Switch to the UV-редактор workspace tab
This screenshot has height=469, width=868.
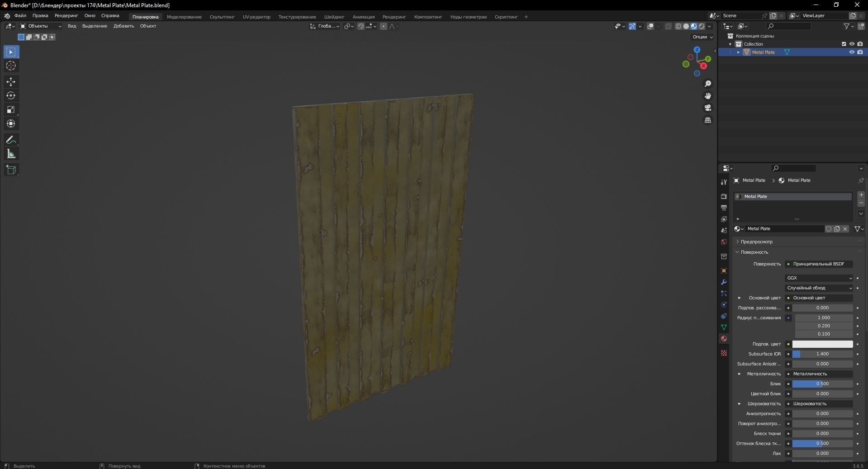(256, 17)
